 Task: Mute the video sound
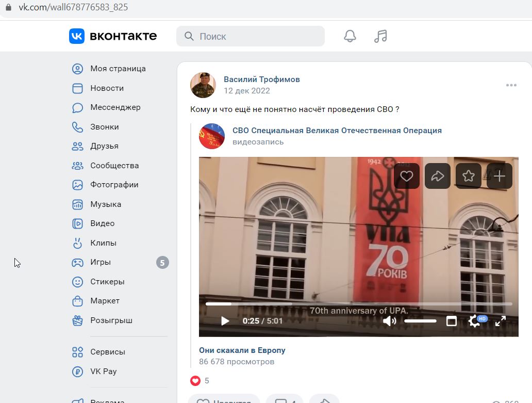coord(390,321)
